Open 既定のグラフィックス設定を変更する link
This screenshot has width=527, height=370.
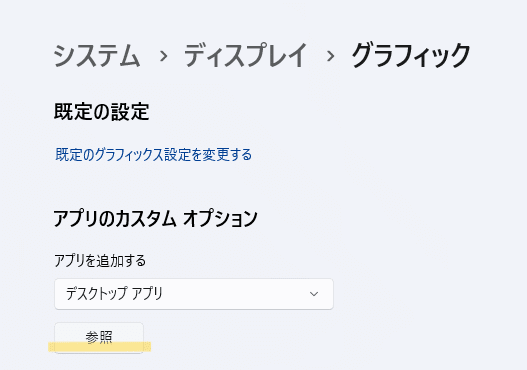pyautogui.click(x=154, y=155)
